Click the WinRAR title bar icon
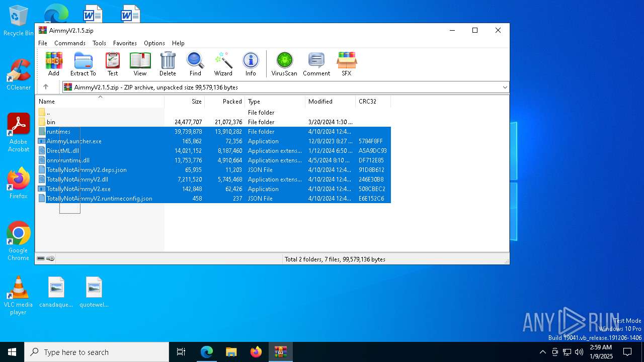The width and height of the screenshot is (644, 362). pos(43,30)
